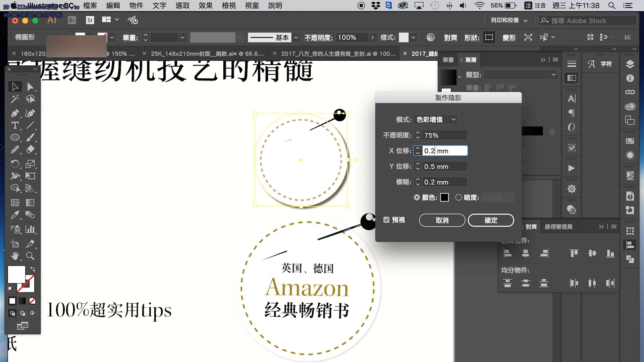Open the 檢視 menu
Image resolution: width=644 pixels, height=362 pixels.
pyautogui.click(x=229, y=6)
